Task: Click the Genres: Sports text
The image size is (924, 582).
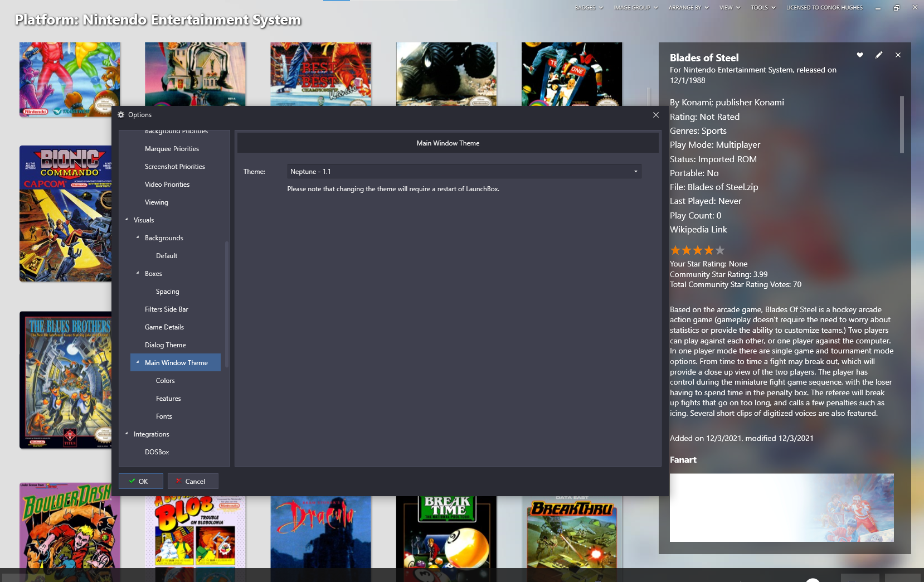Action: tap(698, 131)
